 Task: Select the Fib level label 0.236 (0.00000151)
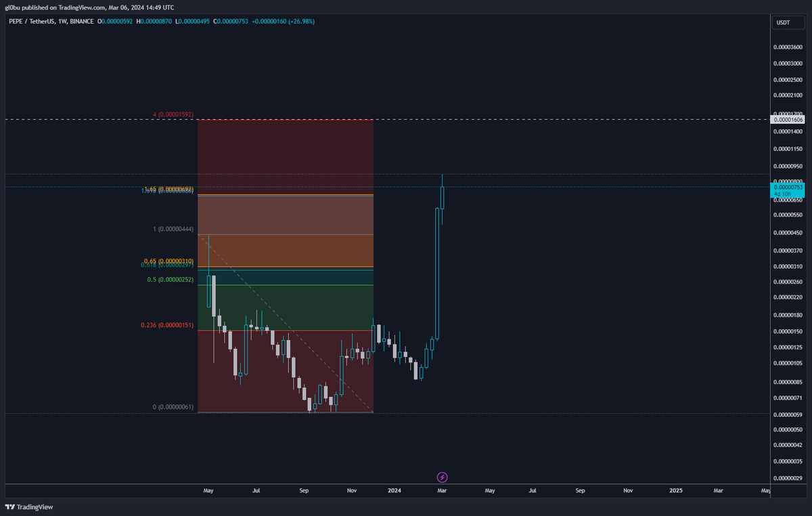[168, 325]
